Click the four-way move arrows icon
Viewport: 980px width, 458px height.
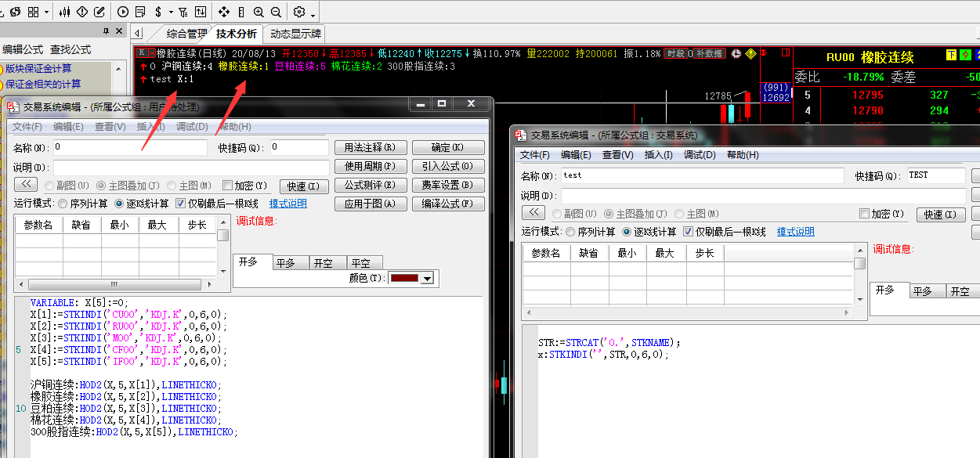224,12
